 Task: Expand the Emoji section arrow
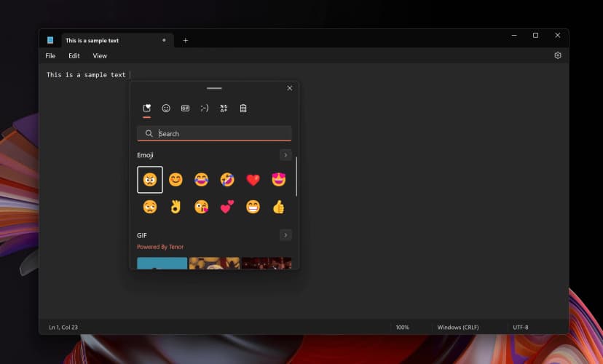click(x=285, y=155)
